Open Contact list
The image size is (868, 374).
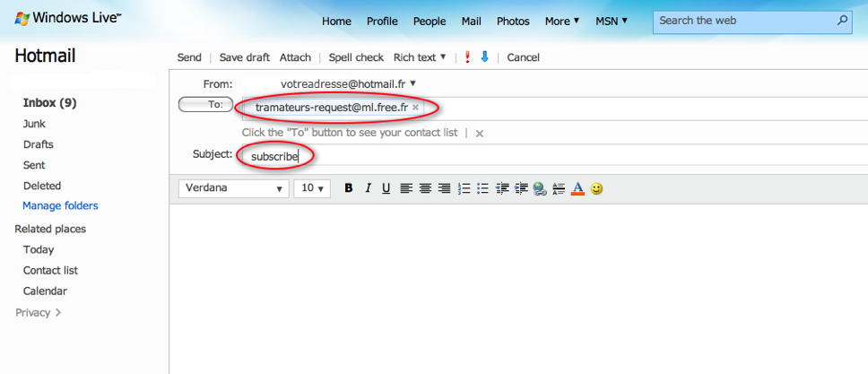click(50, 270)
